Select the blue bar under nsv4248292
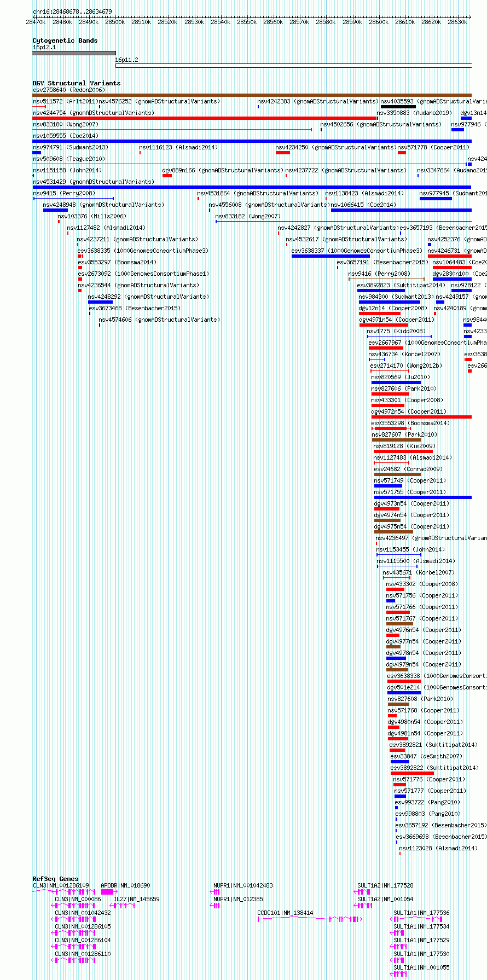 (x=100, y=302)
